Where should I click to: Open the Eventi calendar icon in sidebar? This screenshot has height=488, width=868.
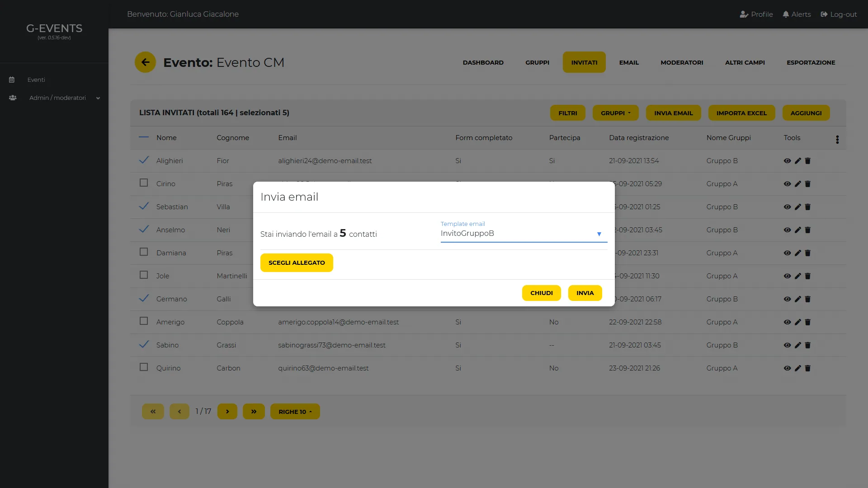[x=12, y=80]
